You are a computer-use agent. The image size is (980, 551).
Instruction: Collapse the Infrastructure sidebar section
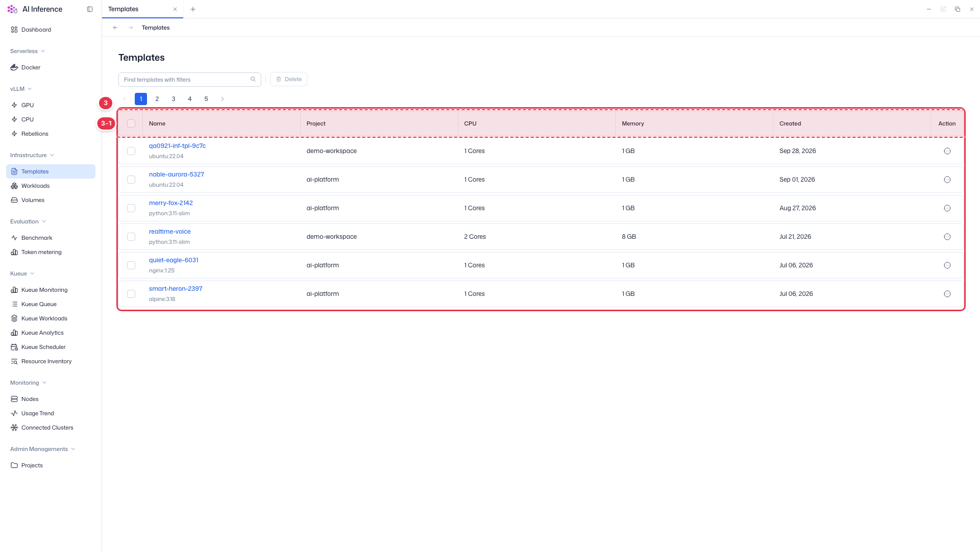(x=32, y=155)
